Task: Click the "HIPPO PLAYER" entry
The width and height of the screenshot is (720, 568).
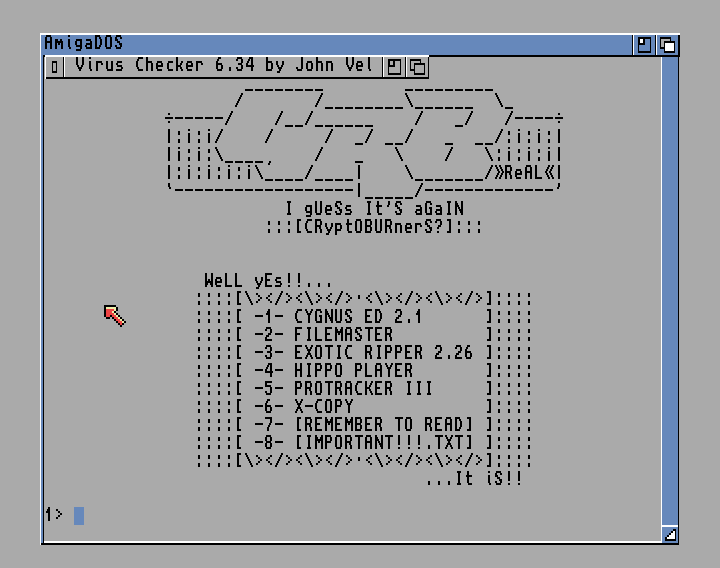Action: tap(353, 371)
